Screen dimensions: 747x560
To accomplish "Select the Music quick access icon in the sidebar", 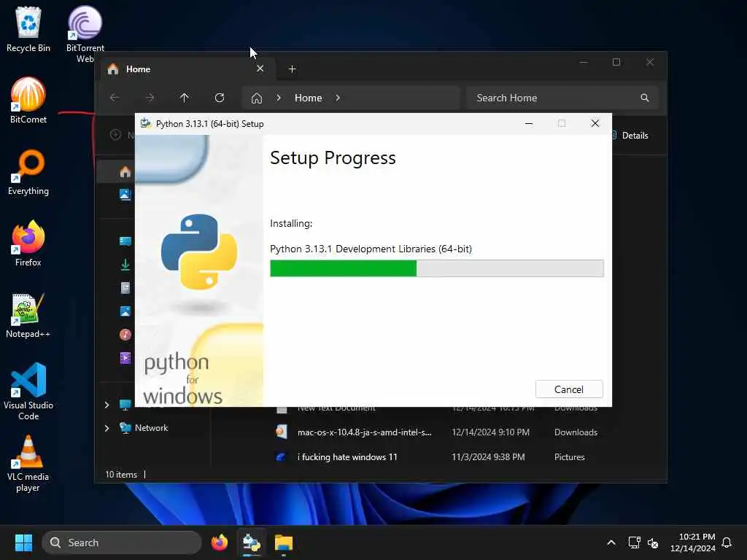I will pos(125,334).
